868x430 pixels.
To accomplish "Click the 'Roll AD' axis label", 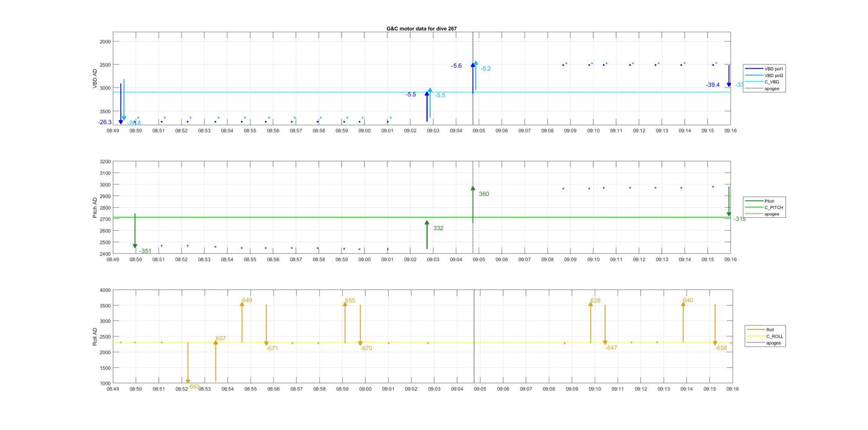I will (95, 336).
